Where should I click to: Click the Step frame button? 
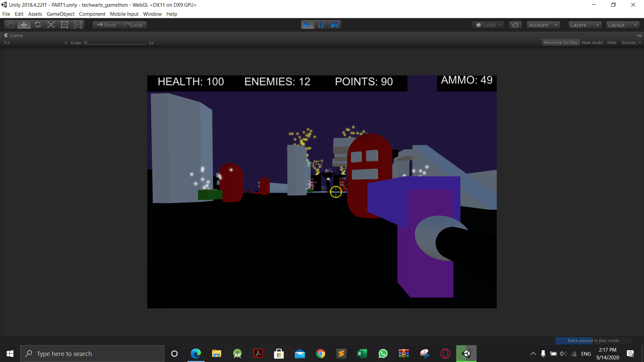click(334, 25)
